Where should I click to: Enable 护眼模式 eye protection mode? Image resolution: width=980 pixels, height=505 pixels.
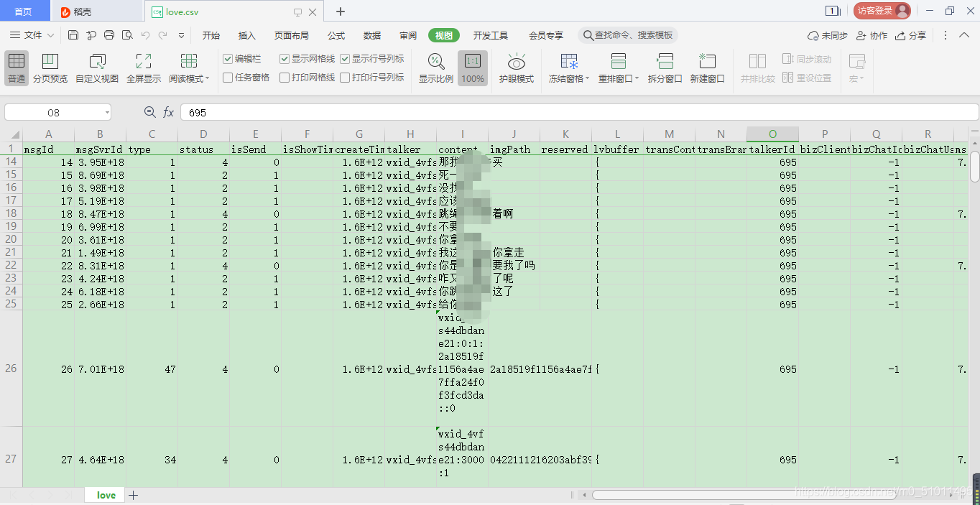tap(517, 68)
